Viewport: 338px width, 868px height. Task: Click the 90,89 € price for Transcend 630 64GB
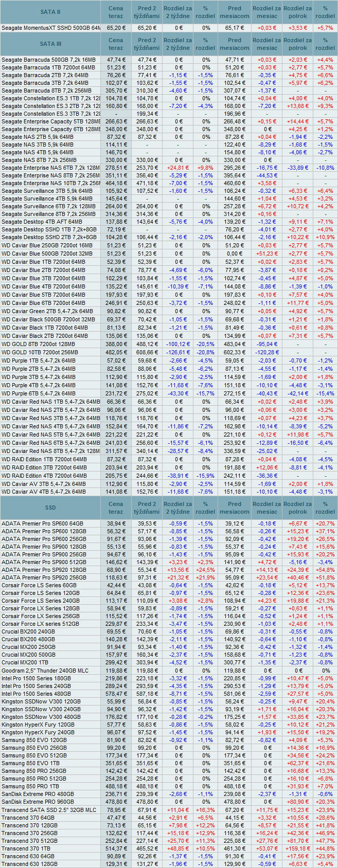[116, 856]
